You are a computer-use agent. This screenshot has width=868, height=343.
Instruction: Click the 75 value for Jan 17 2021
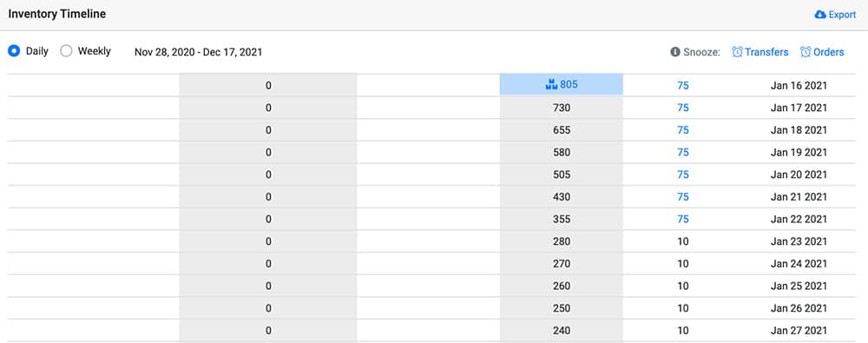click(682, 108)
